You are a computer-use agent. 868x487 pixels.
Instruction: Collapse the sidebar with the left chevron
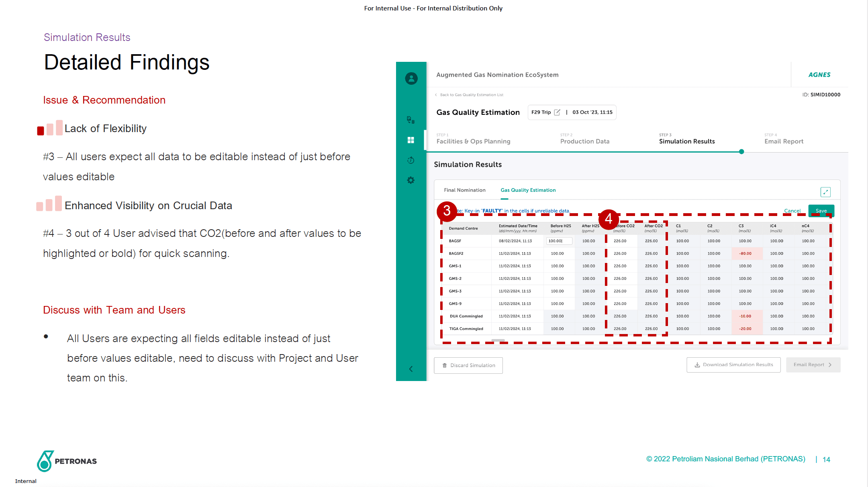point(411,369)
